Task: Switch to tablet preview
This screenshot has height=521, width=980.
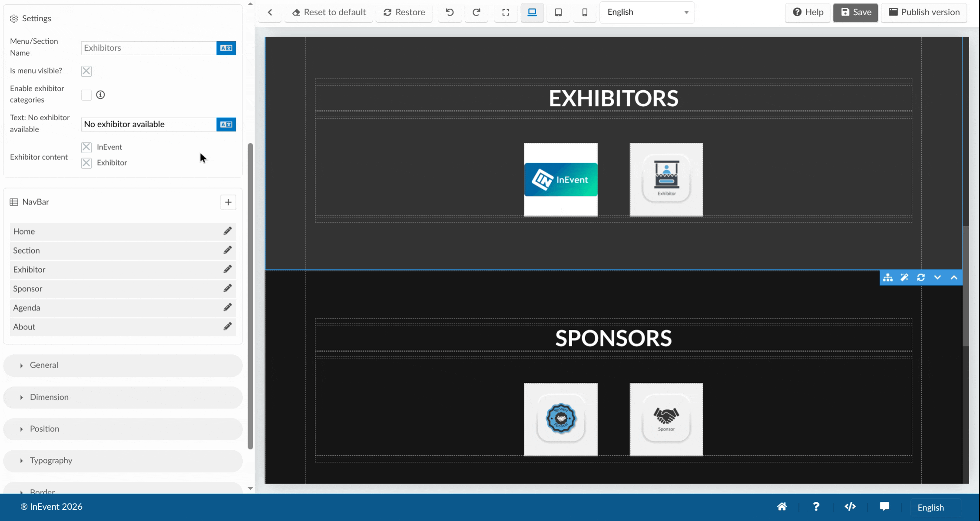Action: point(559,12)
